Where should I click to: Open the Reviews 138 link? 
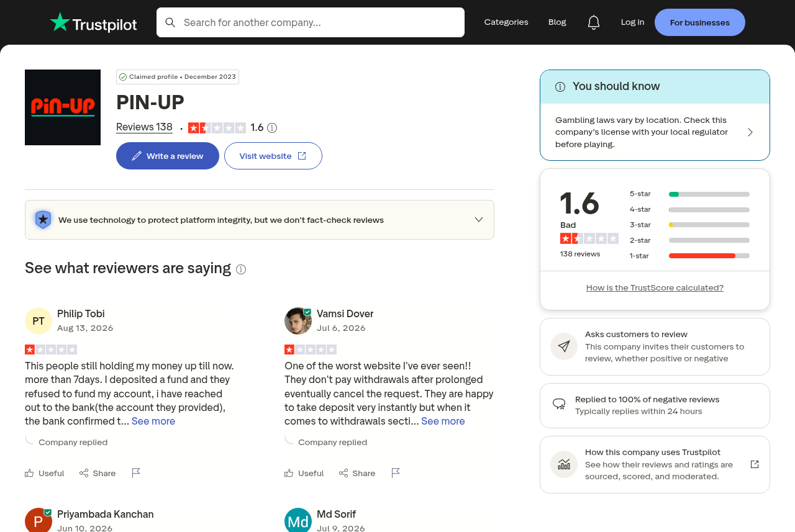144,127
